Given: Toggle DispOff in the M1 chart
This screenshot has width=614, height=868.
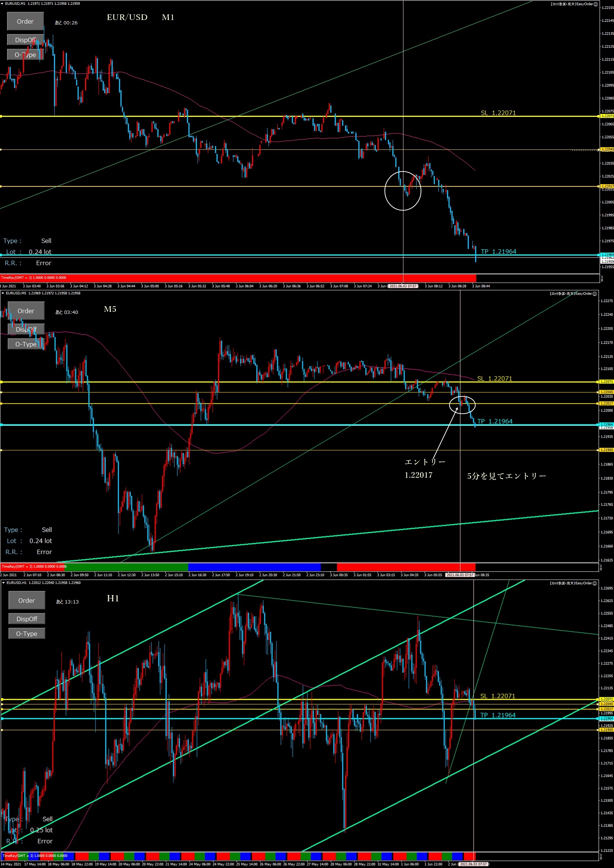Looking at the screenshot, I should coord(25,40).
